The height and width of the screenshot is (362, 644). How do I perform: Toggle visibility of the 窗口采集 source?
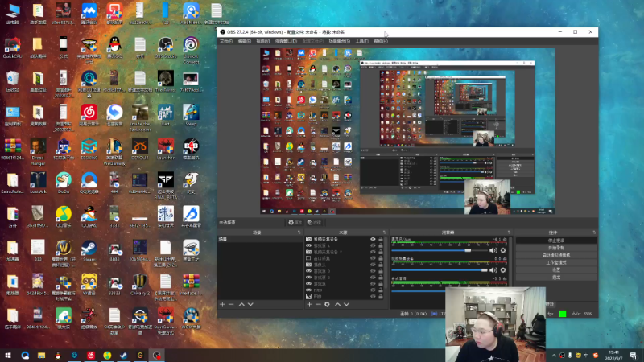click(373, 258)
